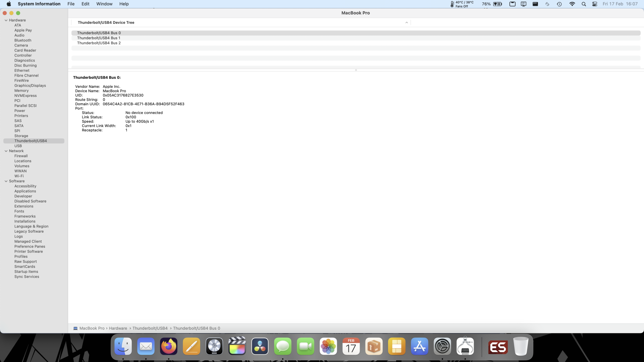Open the Photos app in dock
This screenshot has height=362, width=644.
pos(328,347)
